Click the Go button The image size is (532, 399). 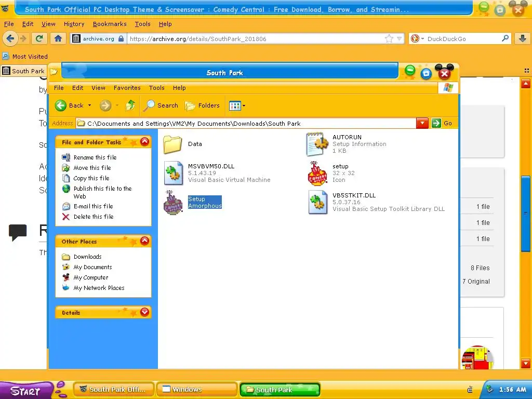click(442, 123)
